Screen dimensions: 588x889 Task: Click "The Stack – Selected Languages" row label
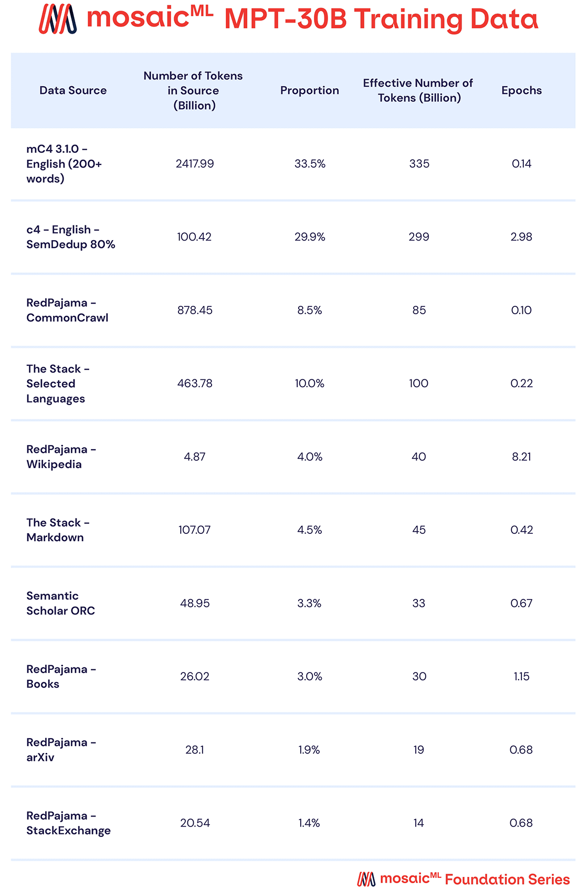pos(58,384)
